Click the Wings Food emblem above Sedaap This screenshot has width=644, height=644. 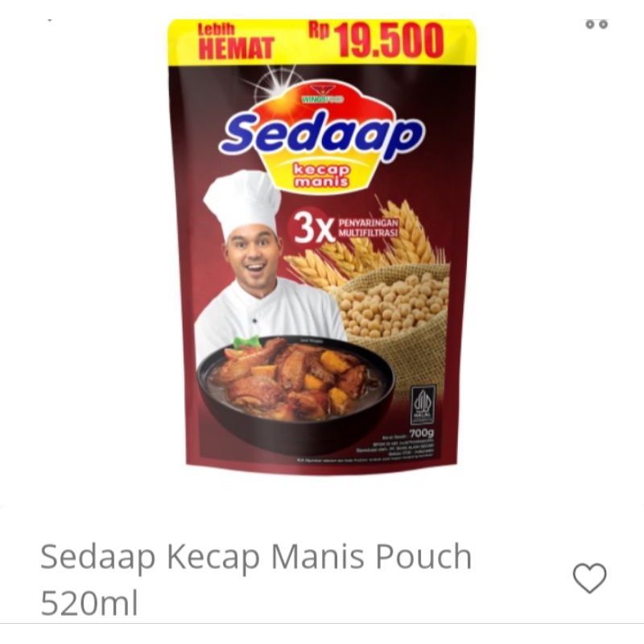[x=322, y=94]
